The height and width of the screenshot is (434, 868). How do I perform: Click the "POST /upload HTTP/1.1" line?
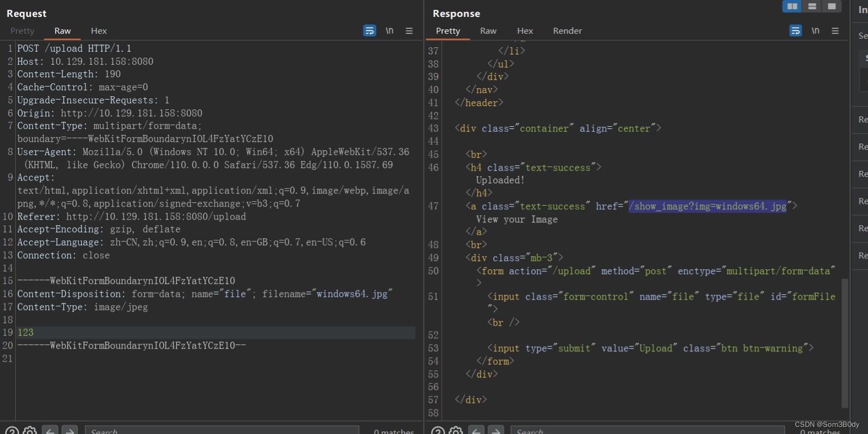[x=74, y=48]
